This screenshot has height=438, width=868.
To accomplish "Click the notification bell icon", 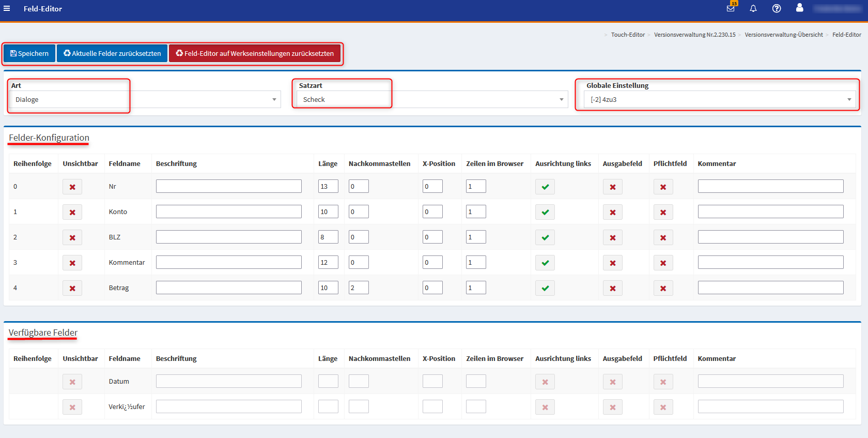I will [x=753, y=8].
